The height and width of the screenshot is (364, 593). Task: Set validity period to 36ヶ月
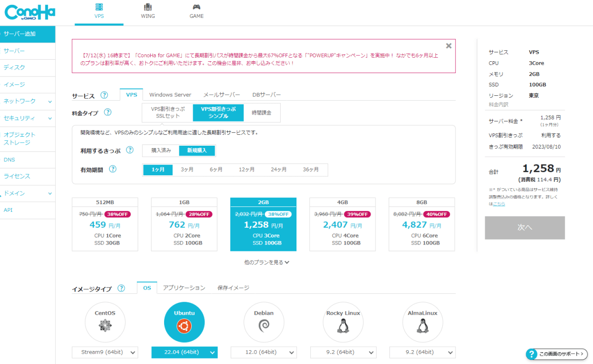(311, 169)
